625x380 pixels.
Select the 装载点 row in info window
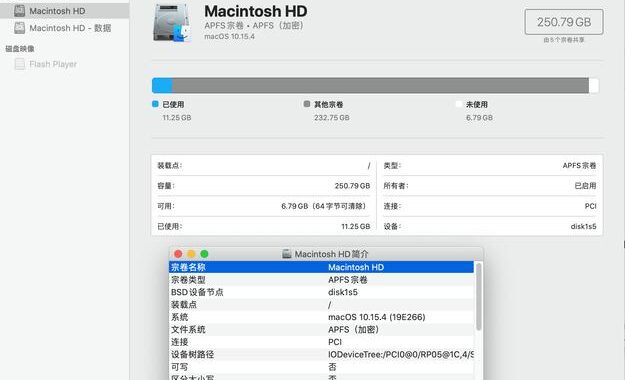[321, 305]
